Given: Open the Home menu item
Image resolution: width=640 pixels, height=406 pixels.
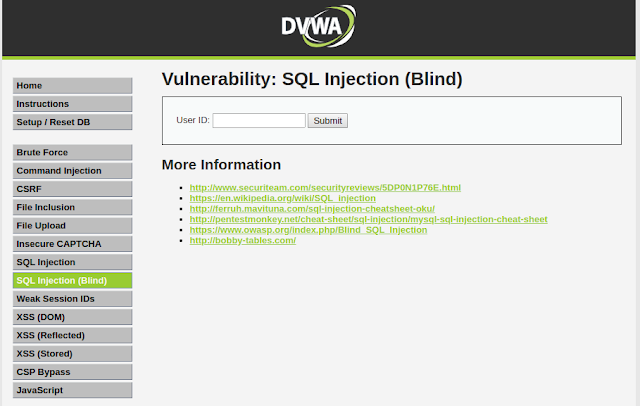Looking at the screenshot, I should (72, 86).
